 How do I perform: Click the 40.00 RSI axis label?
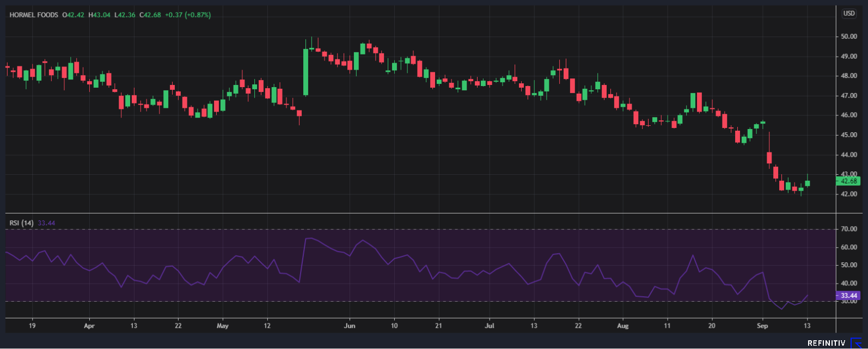point(849,283)
